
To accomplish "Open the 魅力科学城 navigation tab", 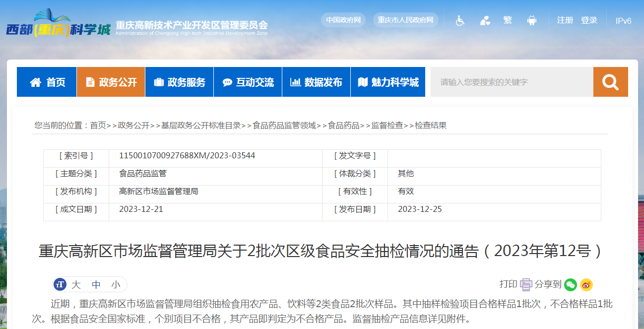I will [x=388, y=82].
